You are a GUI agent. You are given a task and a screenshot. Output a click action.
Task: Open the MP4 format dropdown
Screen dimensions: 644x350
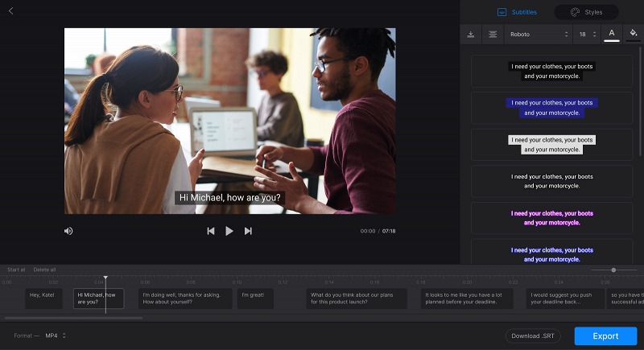(56, 336)
